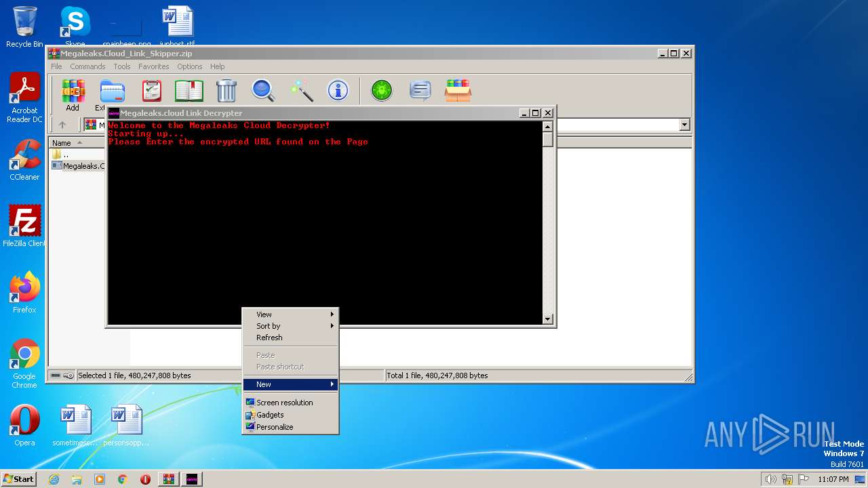
Task: Open Google Chrome desktop shortcut
Action: [24, 364]
